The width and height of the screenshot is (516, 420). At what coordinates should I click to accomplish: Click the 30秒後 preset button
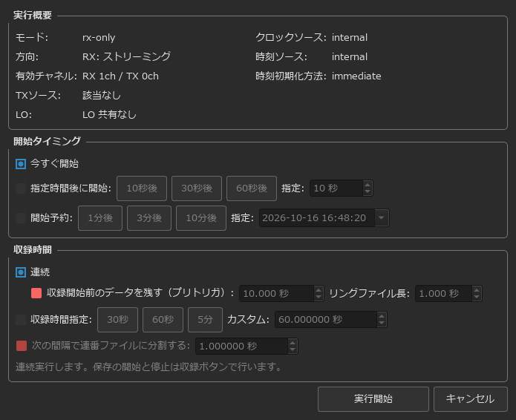point(197,188)
